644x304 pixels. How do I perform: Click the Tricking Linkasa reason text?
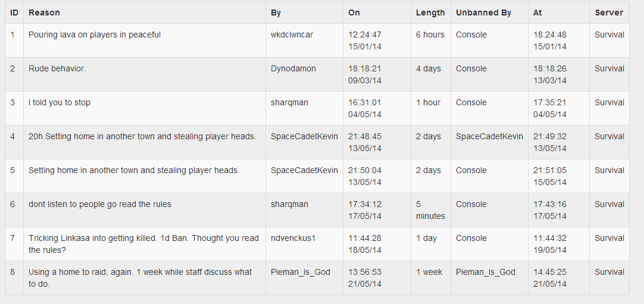144,244
